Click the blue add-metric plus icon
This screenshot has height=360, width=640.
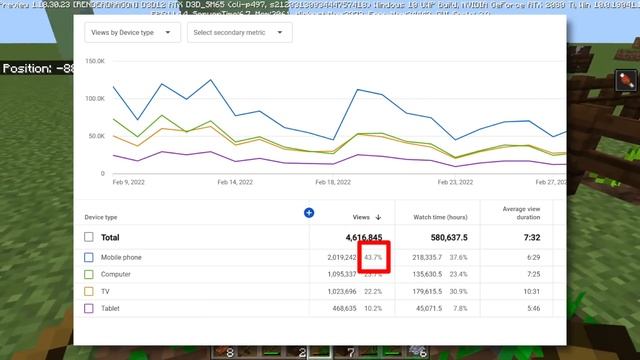pos(309,213)
